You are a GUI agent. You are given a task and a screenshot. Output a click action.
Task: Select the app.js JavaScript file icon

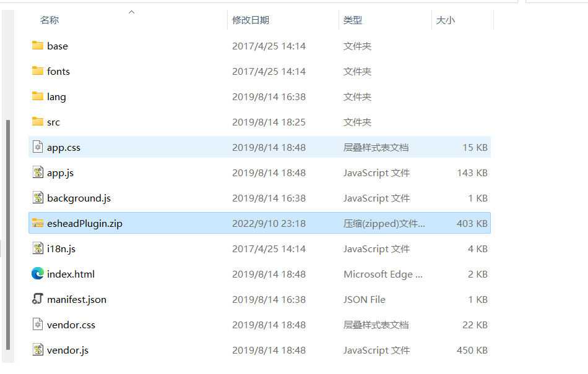[37, 172]
